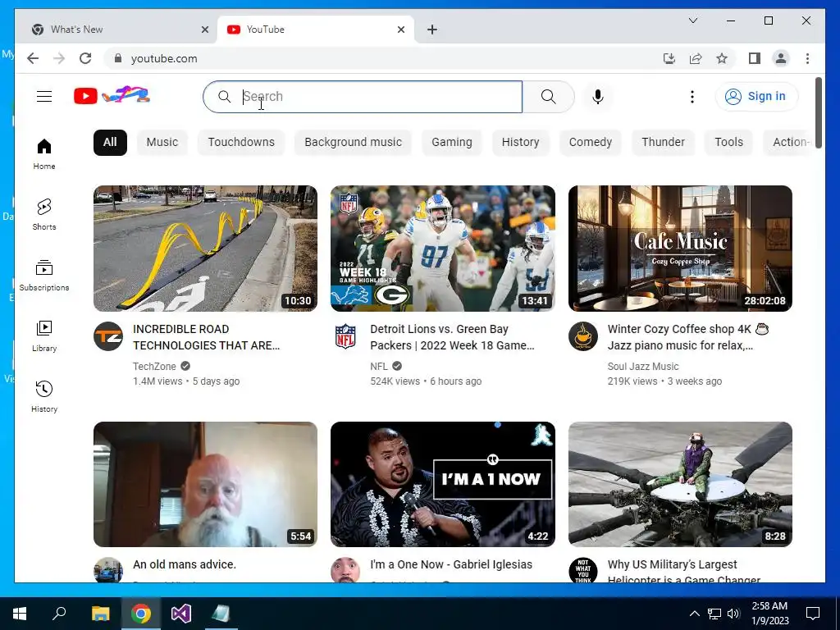Select the YouTube tab
This screenshot has width=840, height=630.
[316, 30]
